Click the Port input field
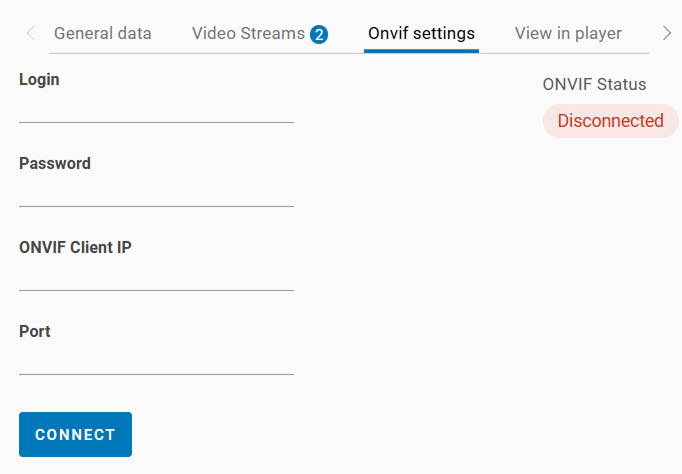The image size is (682, 474). click(156, 361)
